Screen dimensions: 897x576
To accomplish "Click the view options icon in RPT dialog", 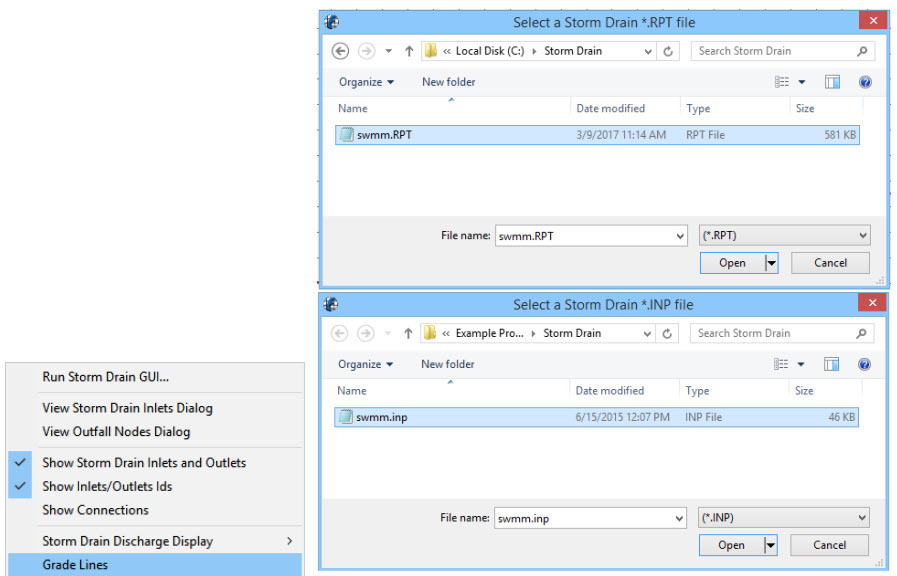I will coord(783,82).
